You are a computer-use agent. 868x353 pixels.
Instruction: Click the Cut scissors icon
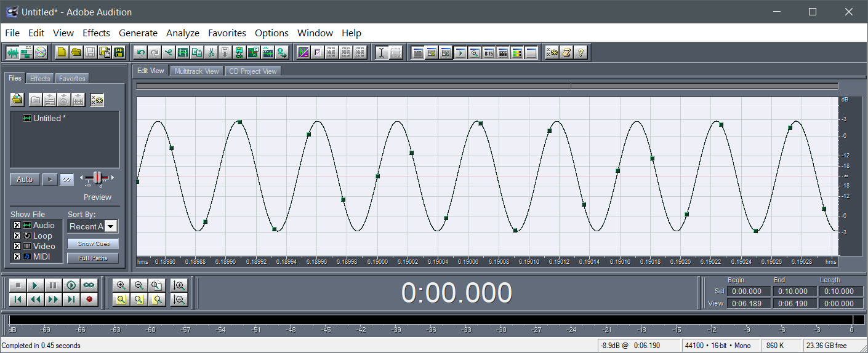click(211, 53)
